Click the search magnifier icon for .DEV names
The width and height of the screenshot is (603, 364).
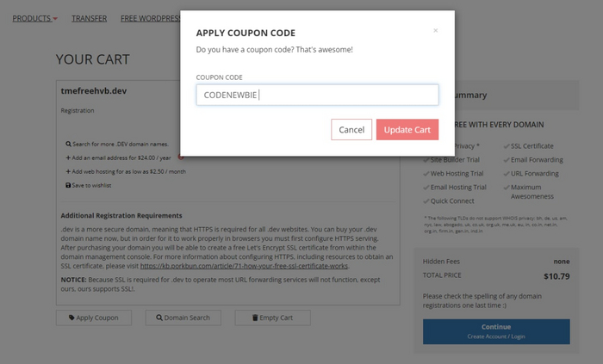click(68, 145)
